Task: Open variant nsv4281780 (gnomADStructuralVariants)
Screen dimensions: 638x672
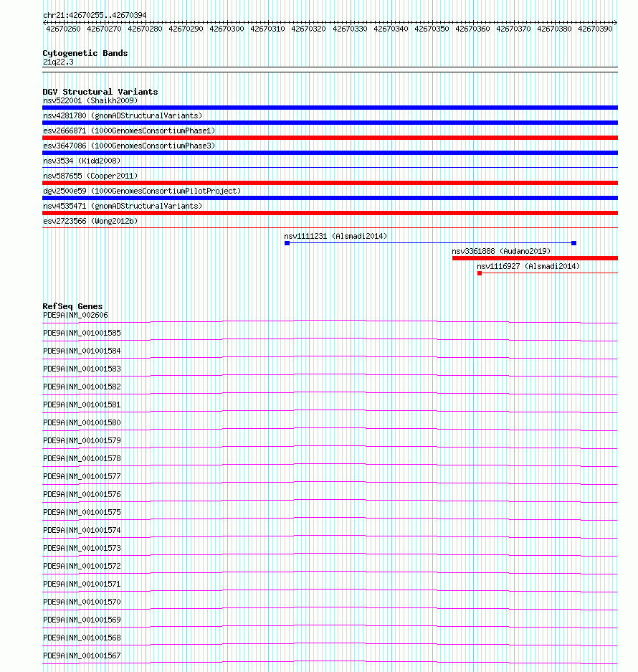Action: pos(123,115)
